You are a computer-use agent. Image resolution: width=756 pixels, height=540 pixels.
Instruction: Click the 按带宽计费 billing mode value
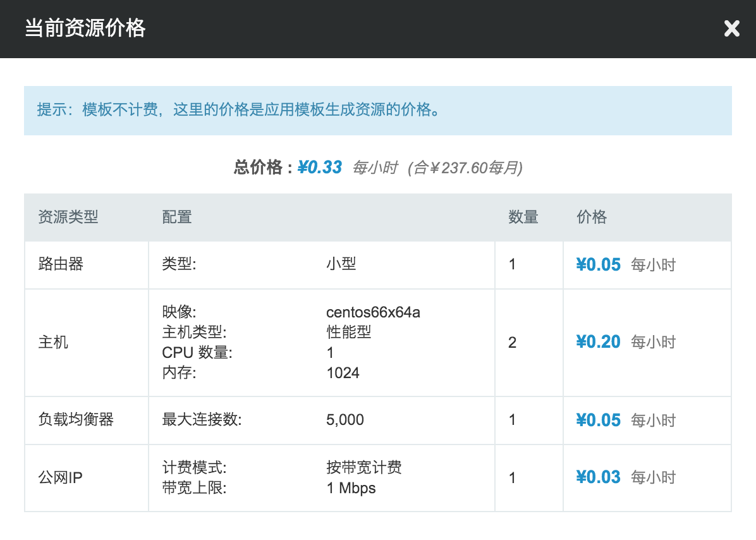[x=364, y=468]
